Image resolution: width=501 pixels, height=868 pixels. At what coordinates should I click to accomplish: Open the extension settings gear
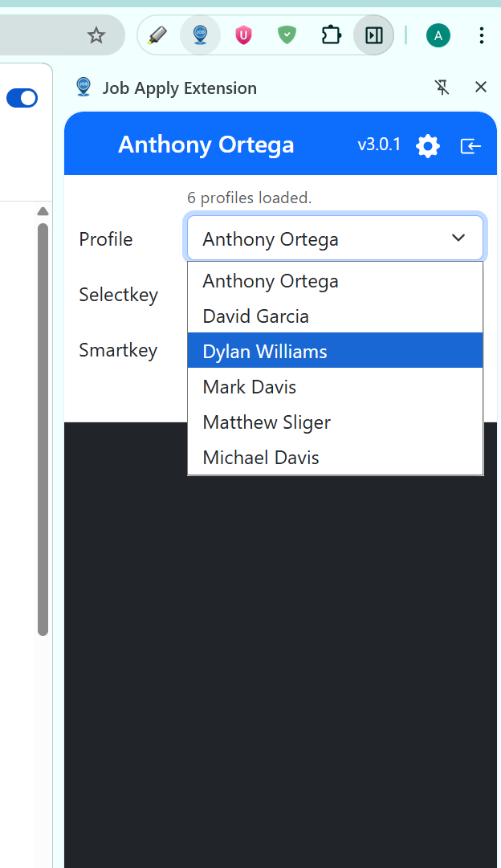[x=427, y=145]
